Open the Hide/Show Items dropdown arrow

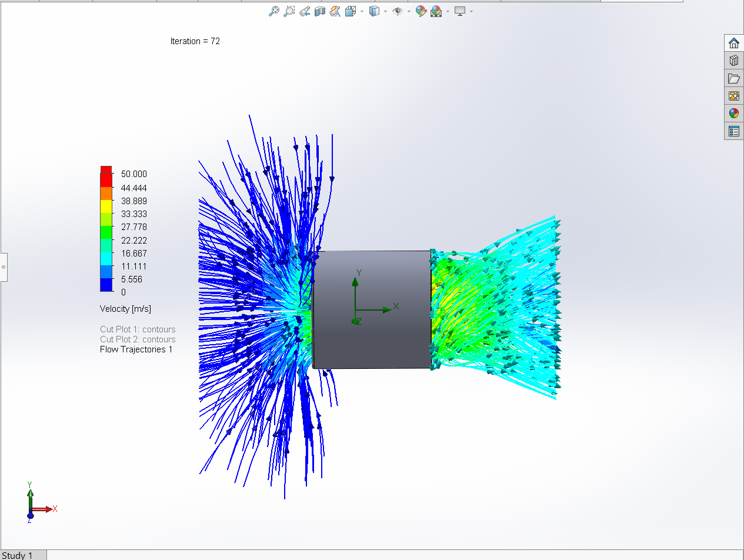pyautogui.click(x=409, y=11)
